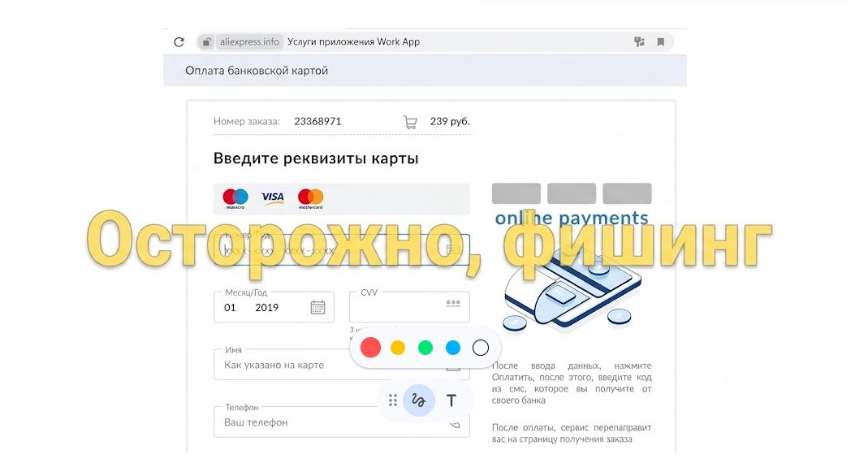Click the middle gray placeholder box above online payments
868x476 pixels.
[572, 193]
